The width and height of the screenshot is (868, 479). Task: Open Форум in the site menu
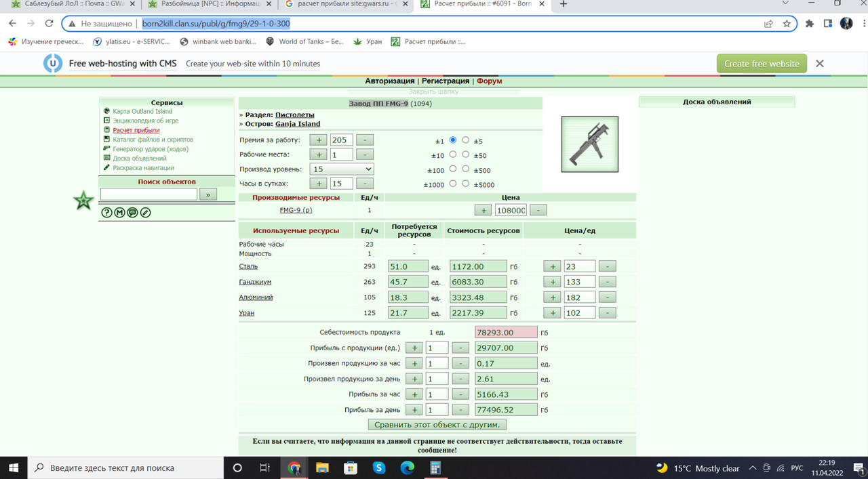[489, 81]
